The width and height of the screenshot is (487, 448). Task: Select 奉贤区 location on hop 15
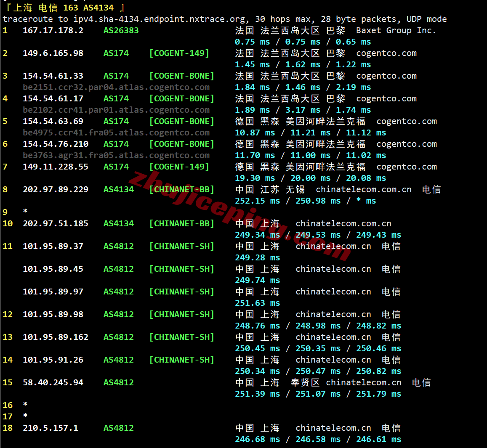pyautogui.click(x=305, y=382)
